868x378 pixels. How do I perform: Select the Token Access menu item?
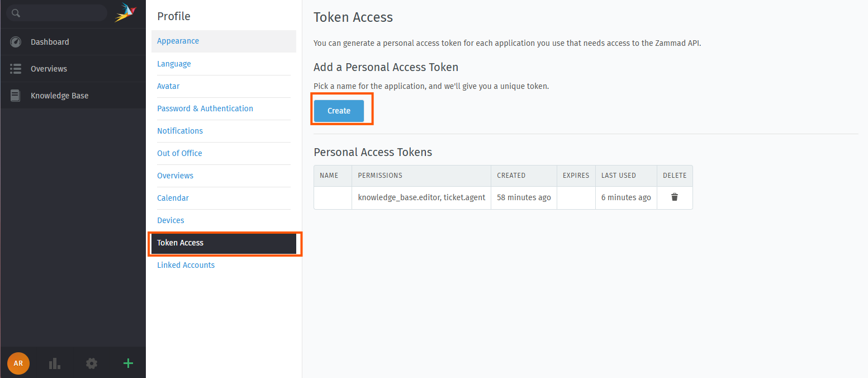coord(180,243)
